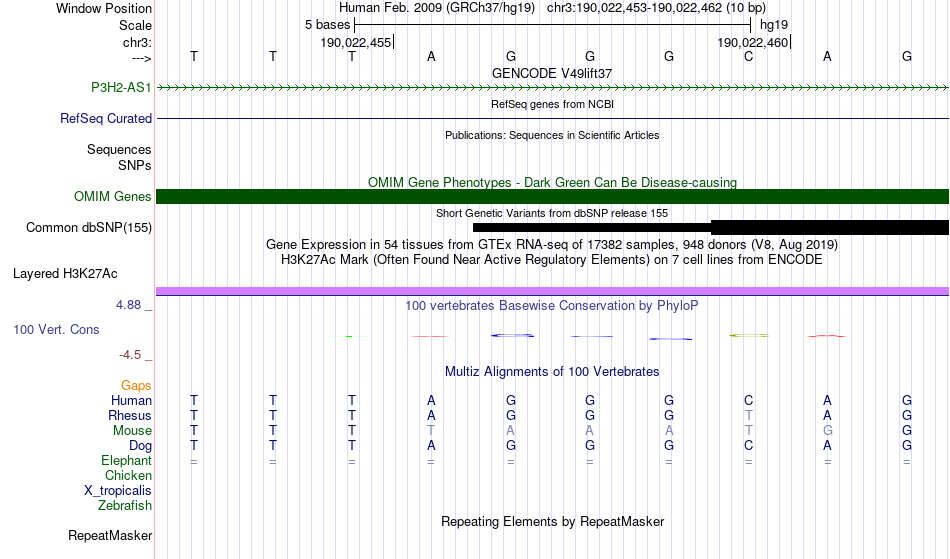Image resolution: width=950 pixels, height=559 pixels.
Task: Click the chr3: position ruler label
Action: (x=137, y=42)
